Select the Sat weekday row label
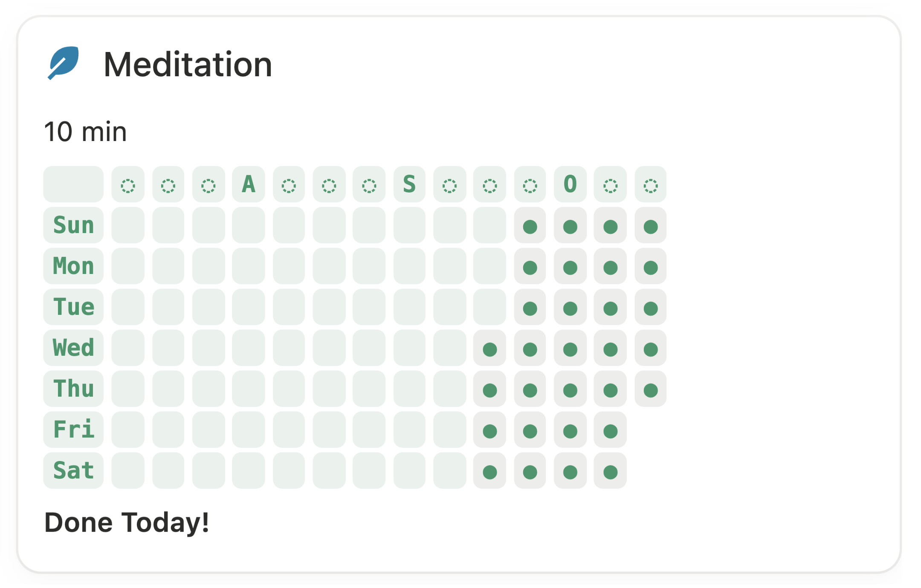This screenshot has height=588, width=921. (x=73, y=470)
